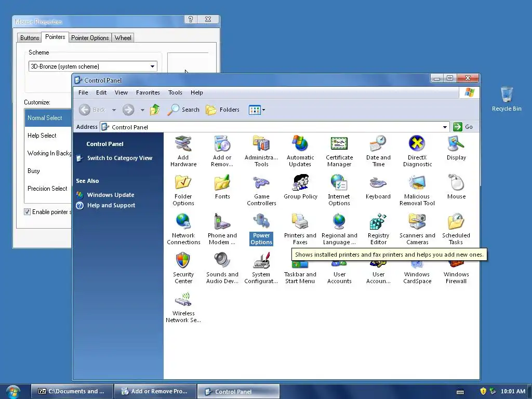This screenshot has height=399, width=532.
Task: Open the Favorites menu
Action: (x=148, y=92)
